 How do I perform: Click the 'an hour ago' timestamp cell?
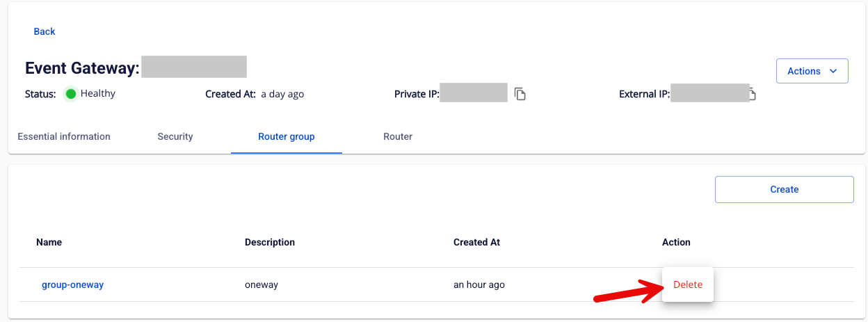click(x=479, y=284)
